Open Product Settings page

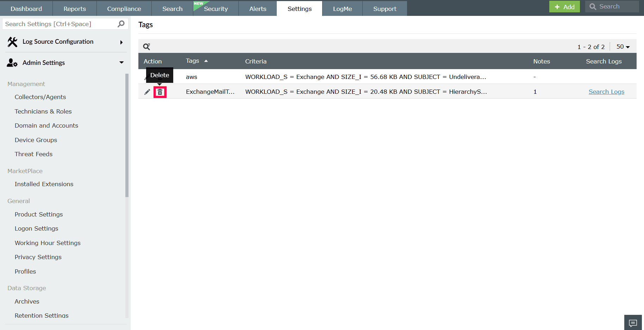pyautogui.click(x=39, y=214)
